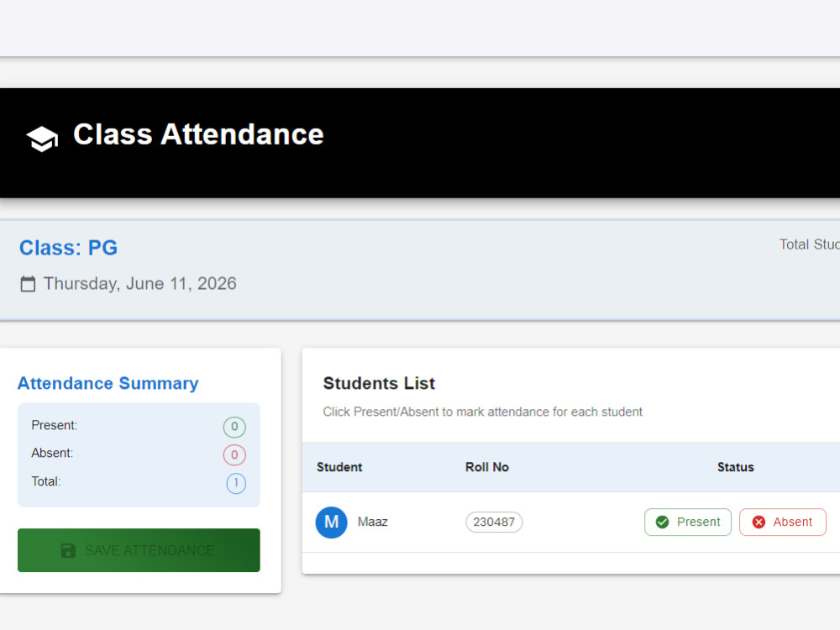
Task: Click the Present count badge
Action: coord(234,427)
